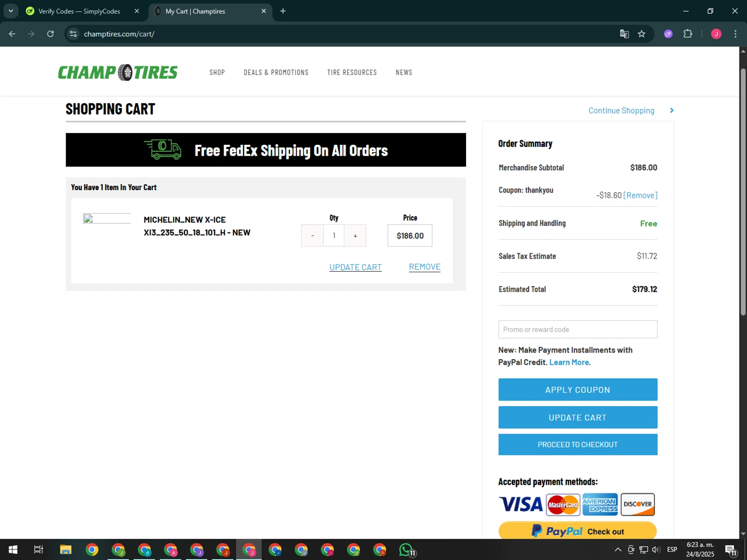
Task: Click the quantity input field
Action: [x=334, y=235]
